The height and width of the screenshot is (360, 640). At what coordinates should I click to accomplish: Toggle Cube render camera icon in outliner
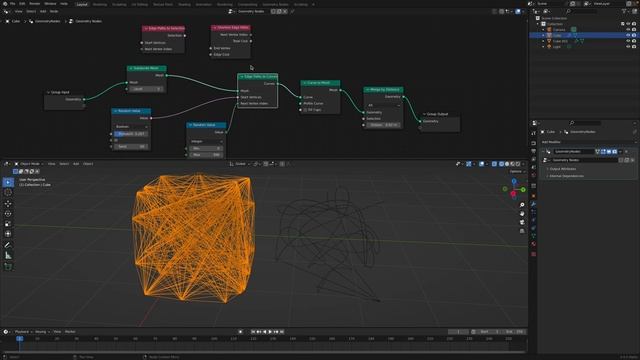tap(634, 36)
